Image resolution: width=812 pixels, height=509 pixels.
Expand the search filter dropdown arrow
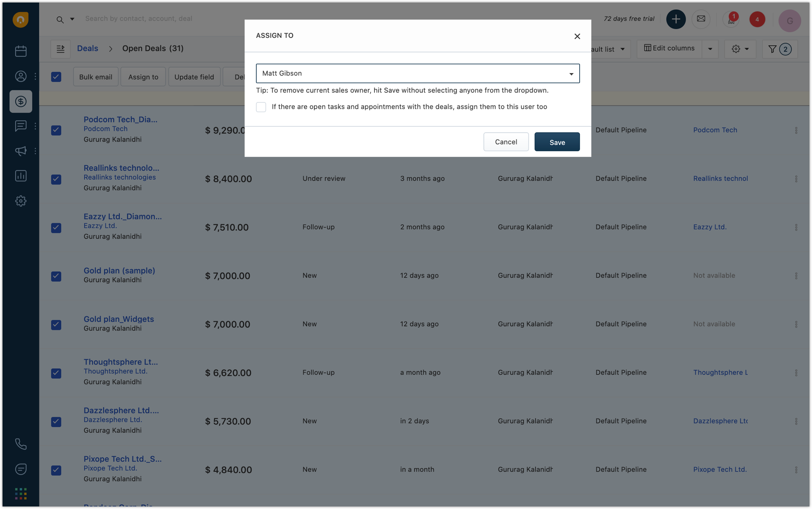tap(72, 19)
